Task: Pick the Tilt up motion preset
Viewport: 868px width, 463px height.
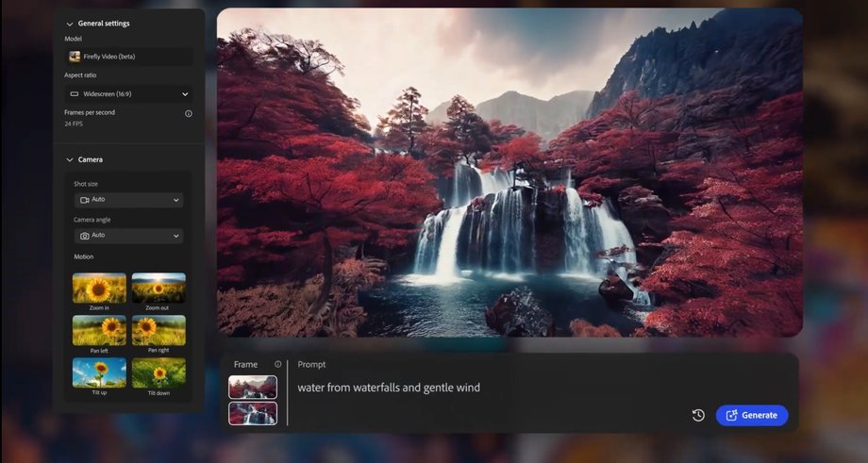Action: 99,372
